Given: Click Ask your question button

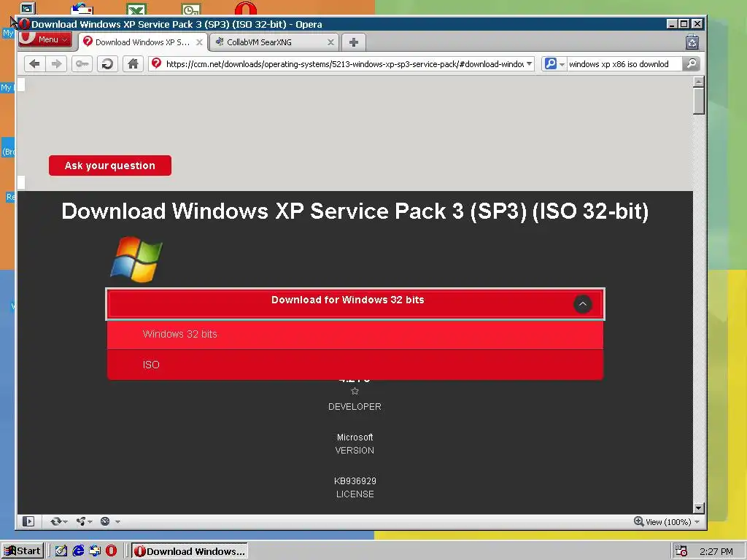Looking at the screenshot, I should click(x=109, y=166).
